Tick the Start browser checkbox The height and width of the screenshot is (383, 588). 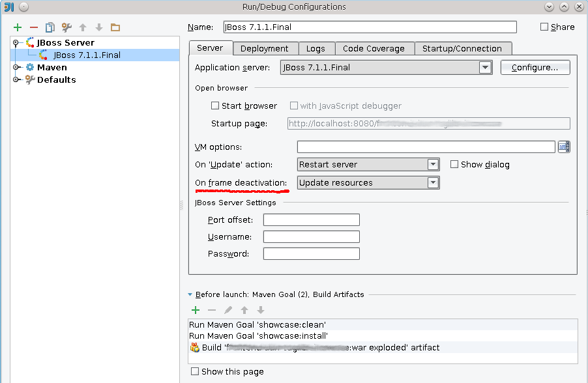(x=215, y=106)
